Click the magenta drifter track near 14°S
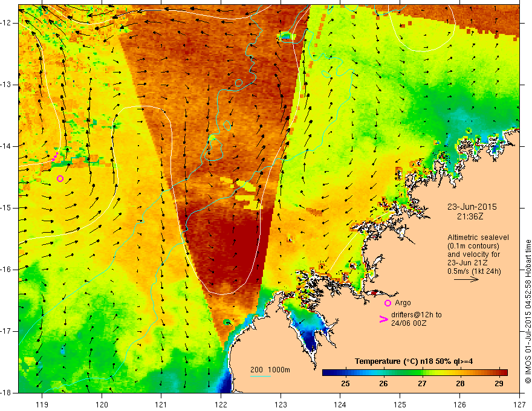Screen dimensions: 532x411 (54, 157)
